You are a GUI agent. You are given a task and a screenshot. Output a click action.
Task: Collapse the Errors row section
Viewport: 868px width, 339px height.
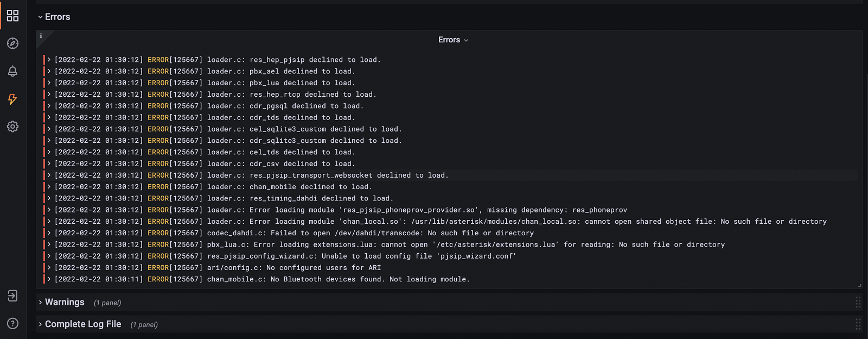pyautogui.click(x=54, y=17)
